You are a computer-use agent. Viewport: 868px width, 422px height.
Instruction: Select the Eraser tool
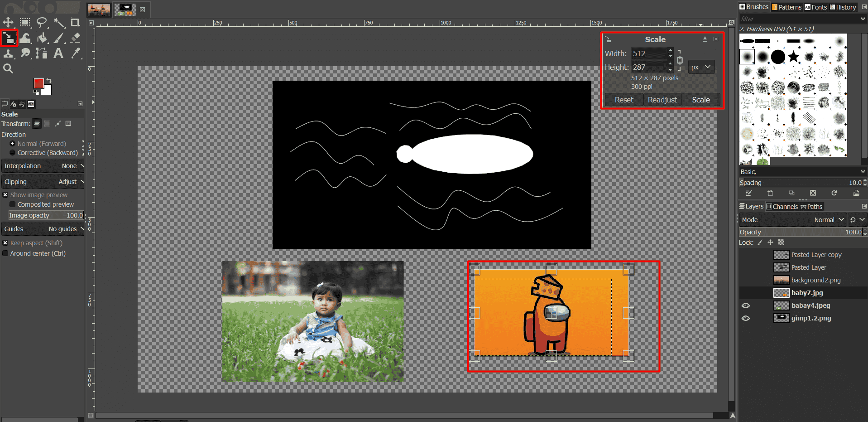(x=76, y=38)
